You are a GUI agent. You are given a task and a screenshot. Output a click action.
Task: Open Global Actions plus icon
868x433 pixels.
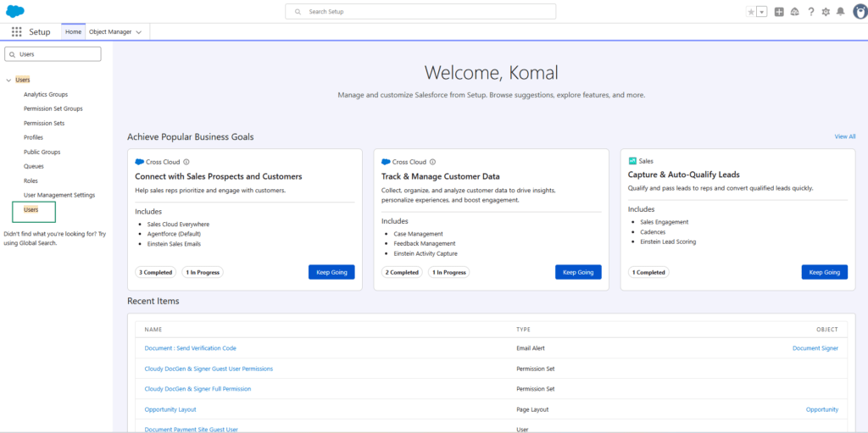click(x=779, y=12)
